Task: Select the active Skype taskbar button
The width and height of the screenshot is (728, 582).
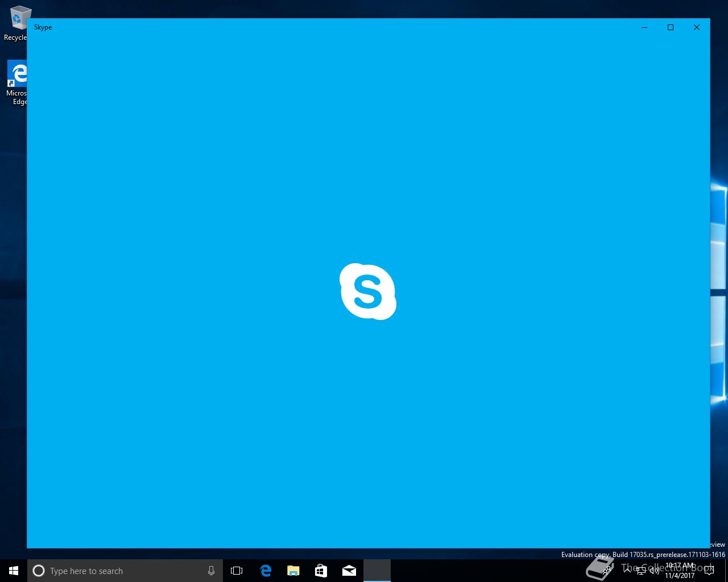Action: click(377, 571)
